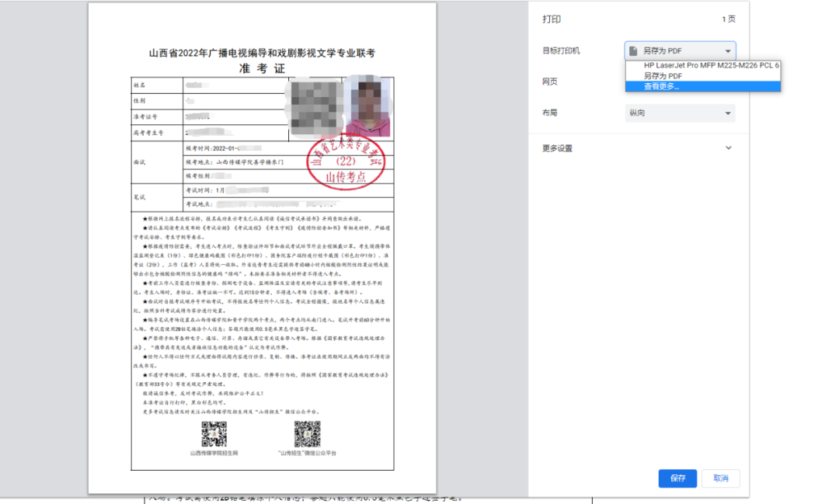Click the PDF file icon in destination box

(633, 50)
